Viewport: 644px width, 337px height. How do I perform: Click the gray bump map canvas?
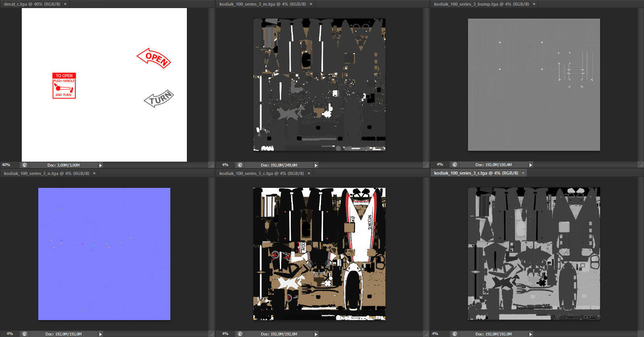pos(534,85)
